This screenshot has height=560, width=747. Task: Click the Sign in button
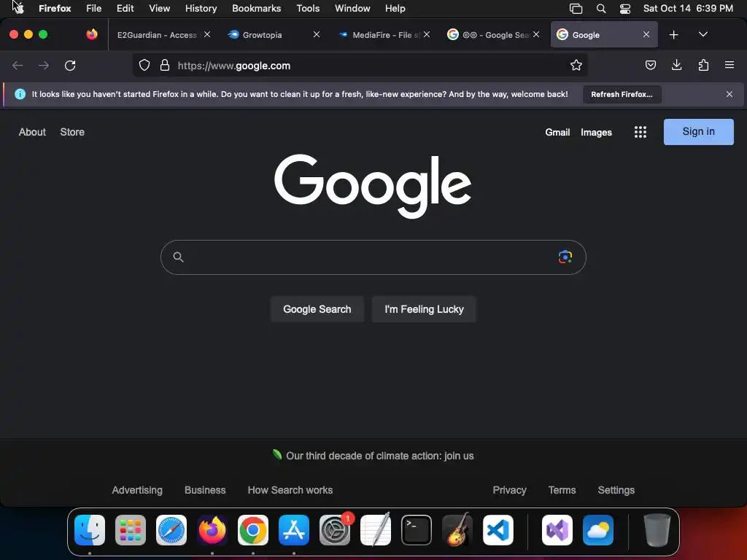698,132
